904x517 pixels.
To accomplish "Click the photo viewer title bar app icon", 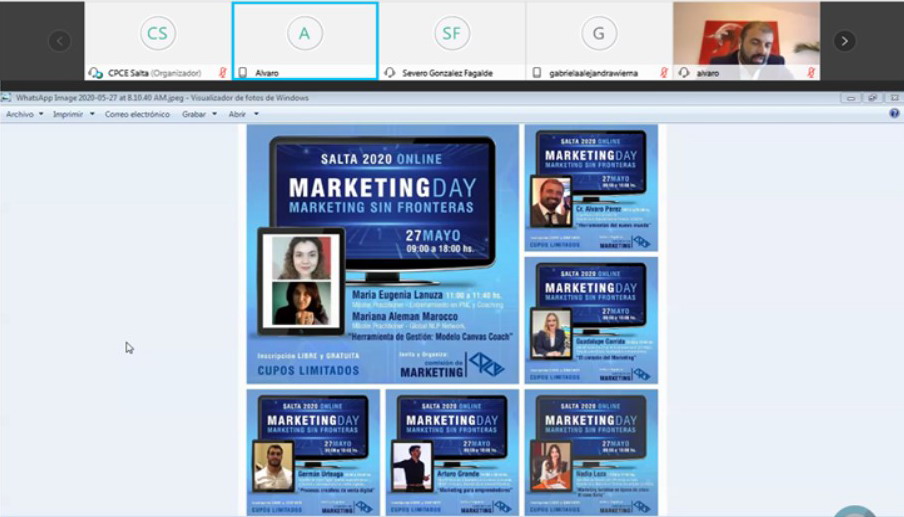I will pos(6,97).
